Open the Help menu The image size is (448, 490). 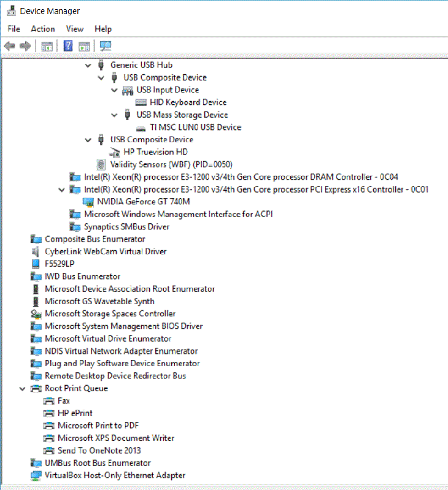pyautogui.click(x=103, y=29)
